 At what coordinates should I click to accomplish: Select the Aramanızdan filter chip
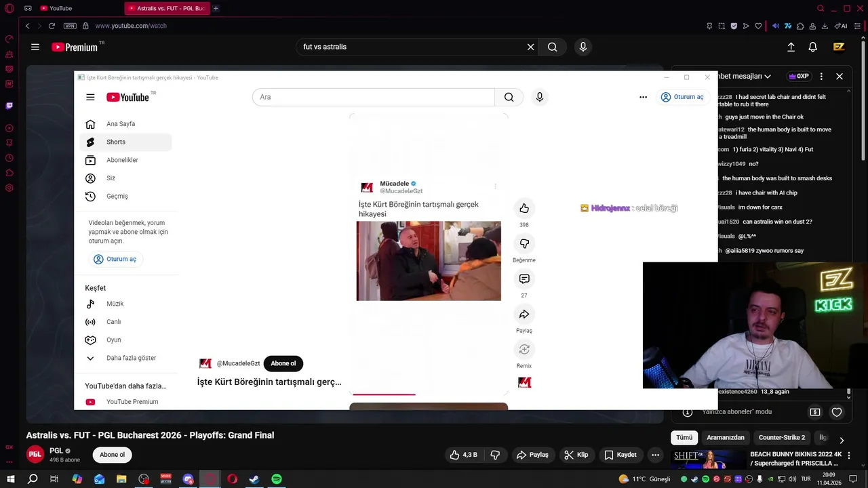pos(726,438)
